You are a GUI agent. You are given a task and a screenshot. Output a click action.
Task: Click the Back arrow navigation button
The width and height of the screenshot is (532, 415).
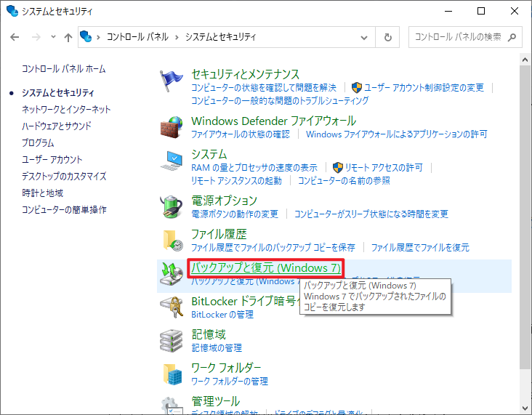[x=15, y=37]
